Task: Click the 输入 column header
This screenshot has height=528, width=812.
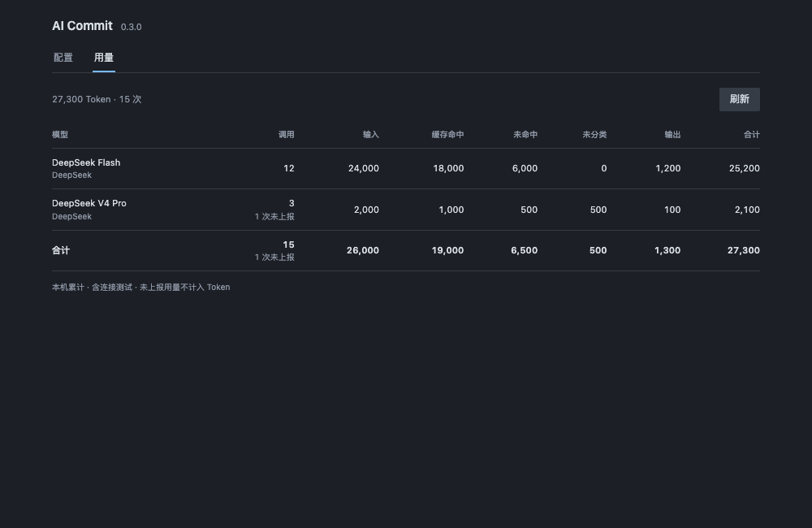Action: [371, 134]
